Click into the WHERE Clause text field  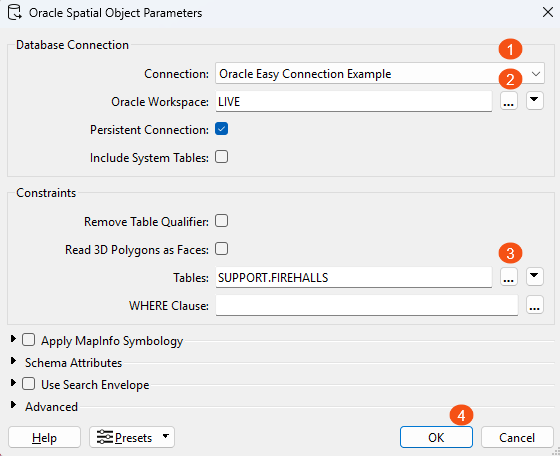(x=366, y=305)
